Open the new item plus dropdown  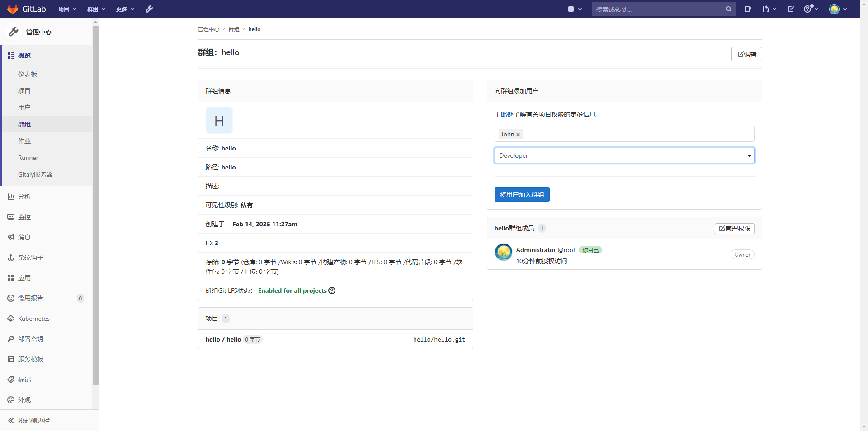[x=575, y=9]
